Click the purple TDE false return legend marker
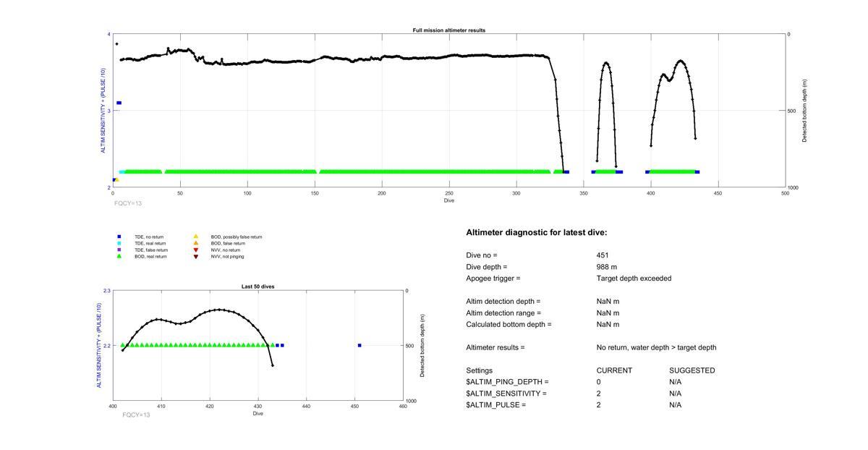The image size is (868, 450). (x=119, y=250)
